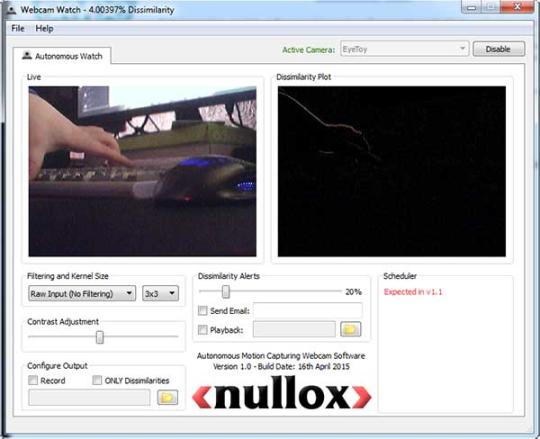
Task: Click the Playback file path field
Action: [294, 330]
